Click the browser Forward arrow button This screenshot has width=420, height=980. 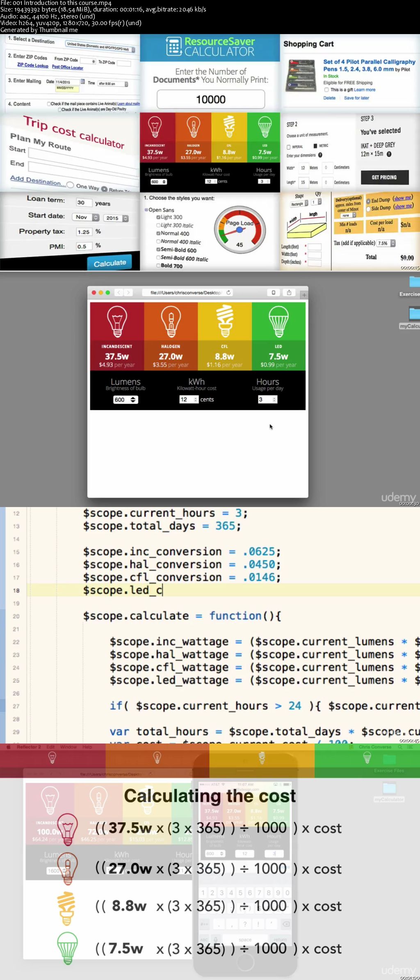128,292
